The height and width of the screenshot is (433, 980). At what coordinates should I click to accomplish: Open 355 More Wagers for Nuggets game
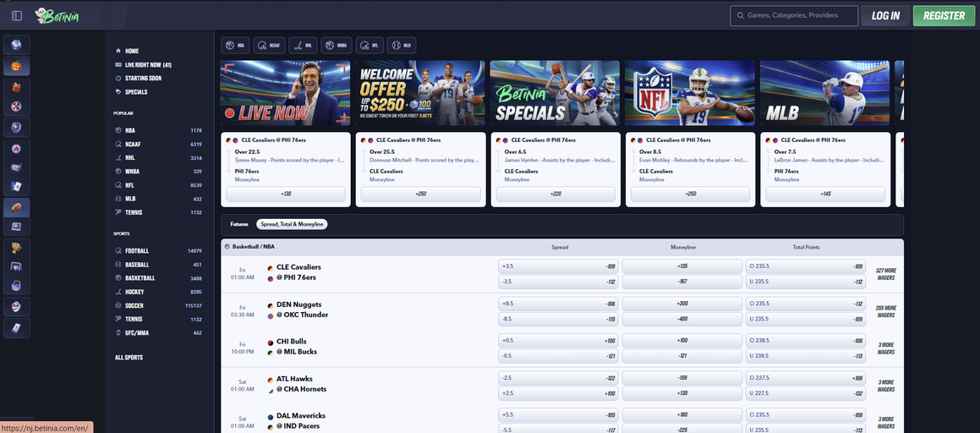coord(885,311)
